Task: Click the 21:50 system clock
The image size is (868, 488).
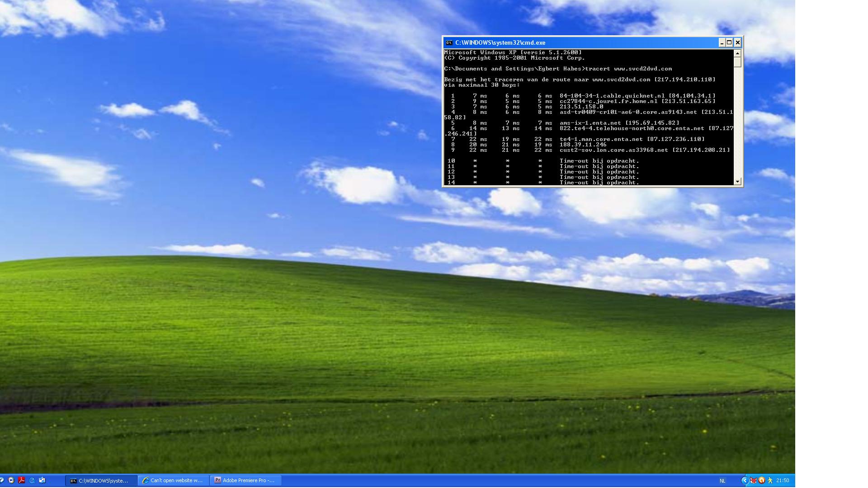Action: [783, 480]
